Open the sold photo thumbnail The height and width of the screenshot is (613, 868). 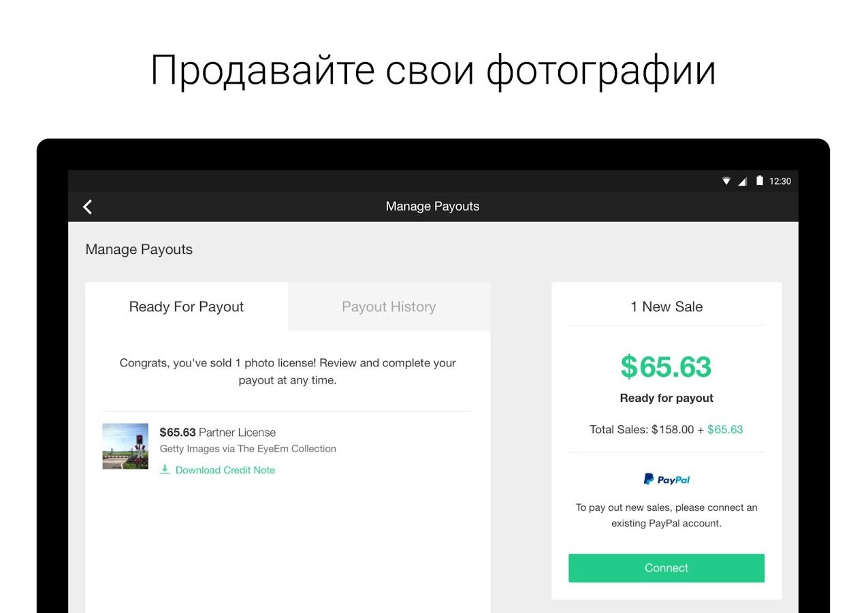(125, 446)
